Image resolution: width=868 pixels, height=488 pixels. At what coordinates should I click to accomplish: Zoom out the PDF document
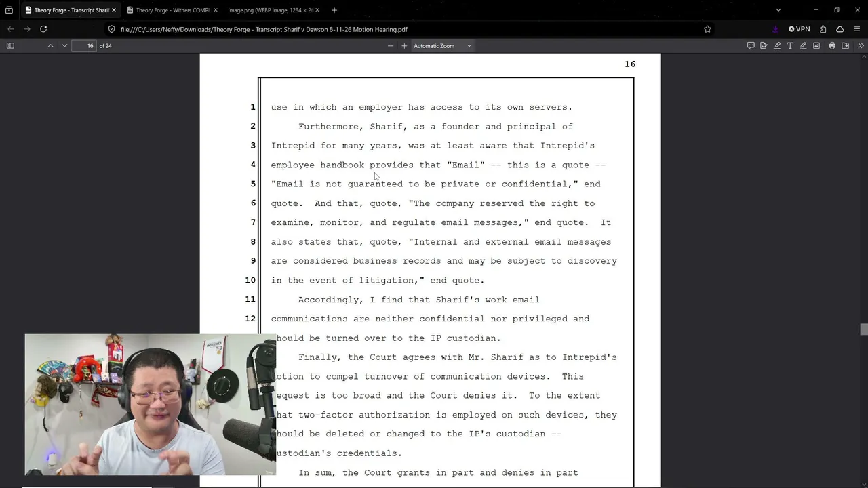coord(390,45)
